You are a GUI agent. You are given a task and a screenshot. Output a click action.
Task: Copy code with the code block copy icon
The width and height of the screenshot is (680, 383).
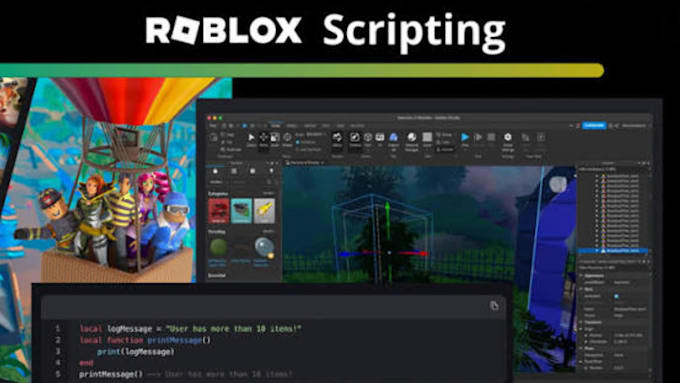(x=494, y=306)
